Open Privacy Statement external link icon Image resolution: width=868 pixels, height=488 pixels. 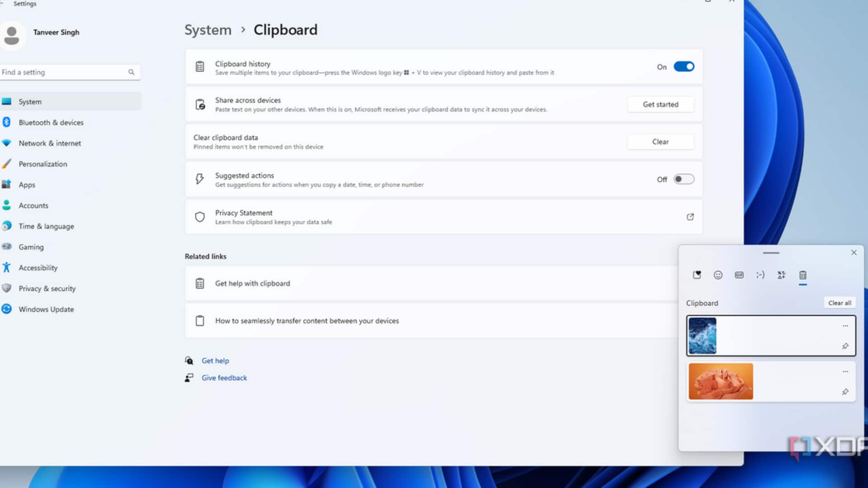(690, 217)
